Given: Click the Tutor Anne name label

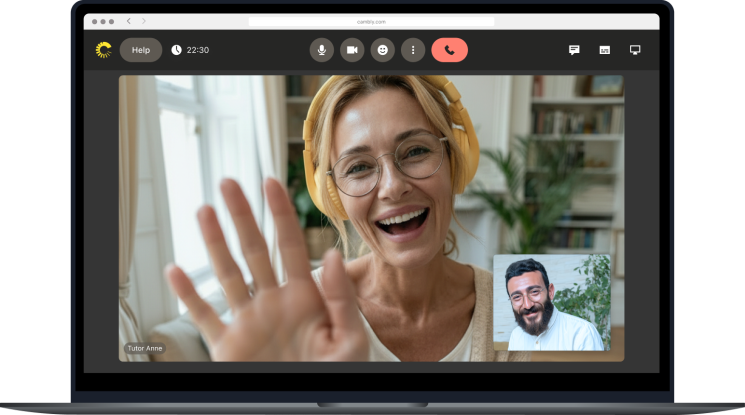Looking at the screenshot, I should click(x=145, y=348).
